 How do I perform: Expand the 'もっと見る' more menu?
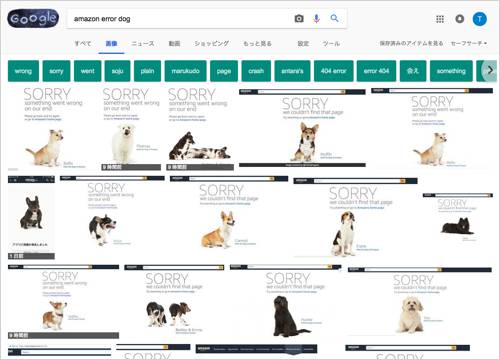257,43
